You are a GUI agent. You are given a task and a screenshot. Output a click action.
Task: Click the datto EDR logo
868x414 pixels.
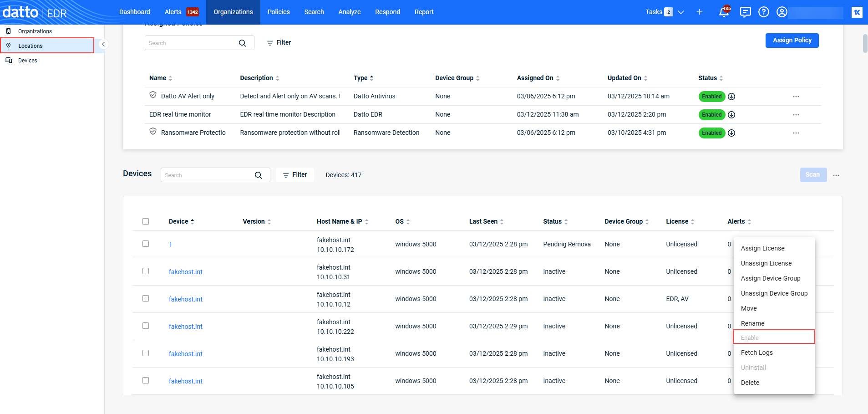click(x=35, y=12)
